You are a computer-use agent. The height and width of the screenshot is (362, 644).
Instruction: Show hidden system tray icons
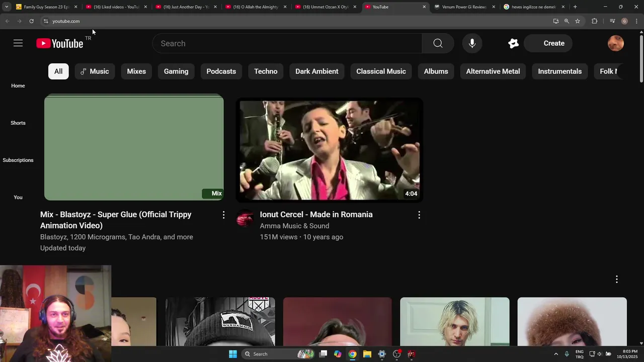(556, 354)
